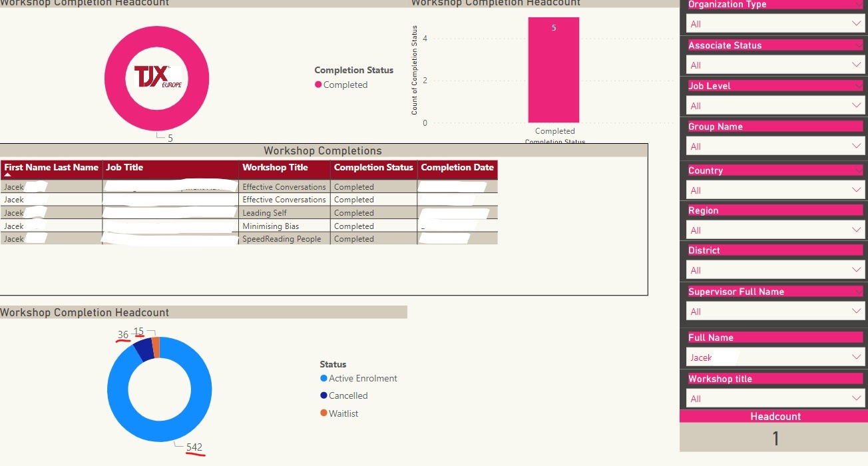Click the Status legend heading
The width and height of the screenshot is (868, 466).
click(x=333, y=364)
